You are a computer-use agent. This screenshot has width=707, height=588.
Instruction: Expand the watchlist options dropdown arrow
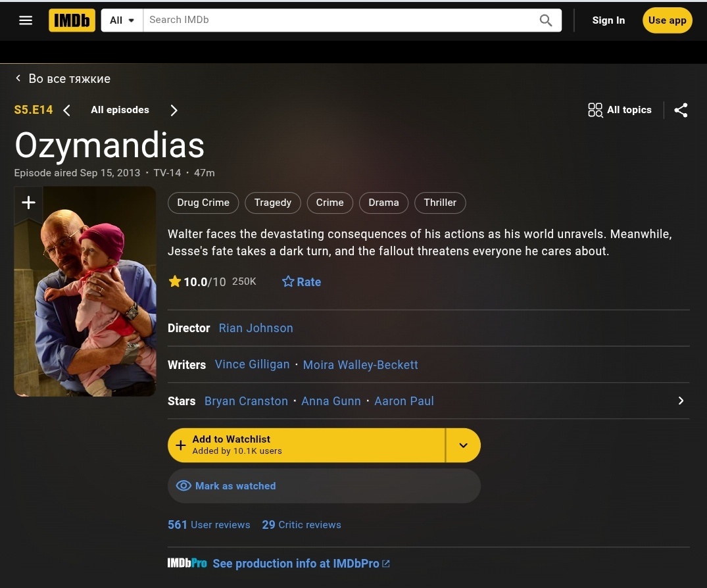click(463, 445)
